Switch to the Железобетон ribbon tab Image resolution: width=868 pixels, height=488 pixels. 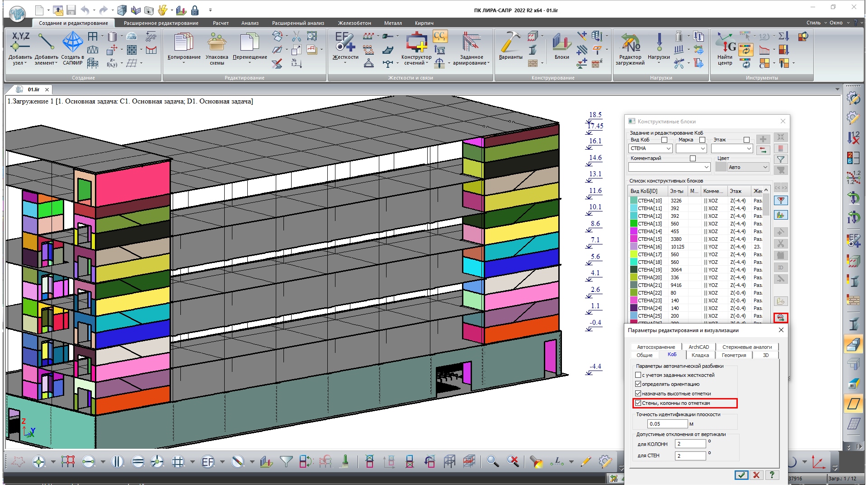point(354,23)
